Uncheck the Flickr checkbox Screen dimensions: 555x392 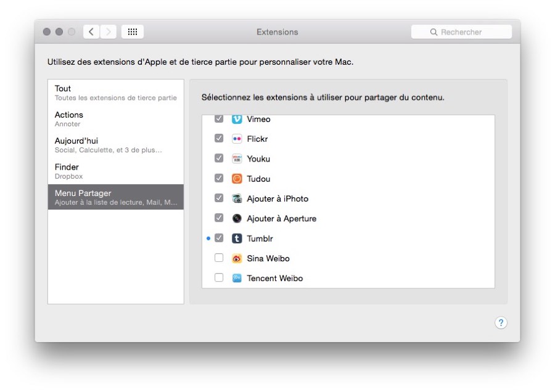click(219, 138)
